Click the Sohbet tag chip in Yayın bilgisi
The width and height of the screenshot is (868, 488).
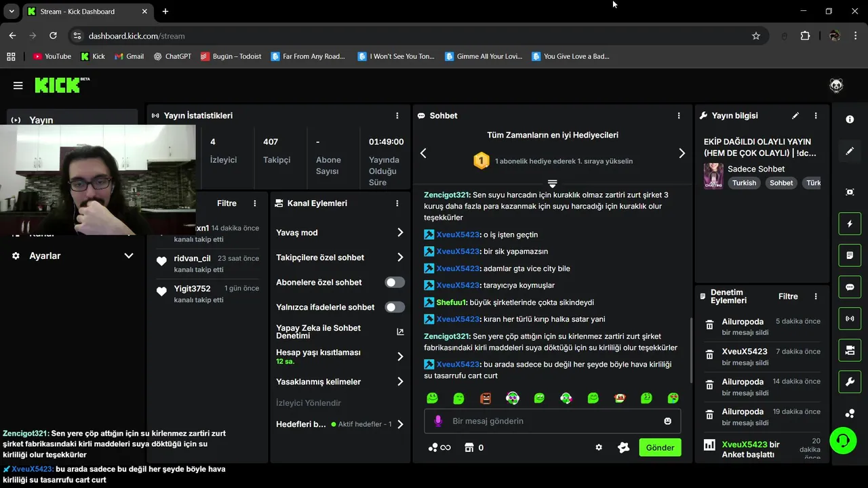(x=781, y=183)
